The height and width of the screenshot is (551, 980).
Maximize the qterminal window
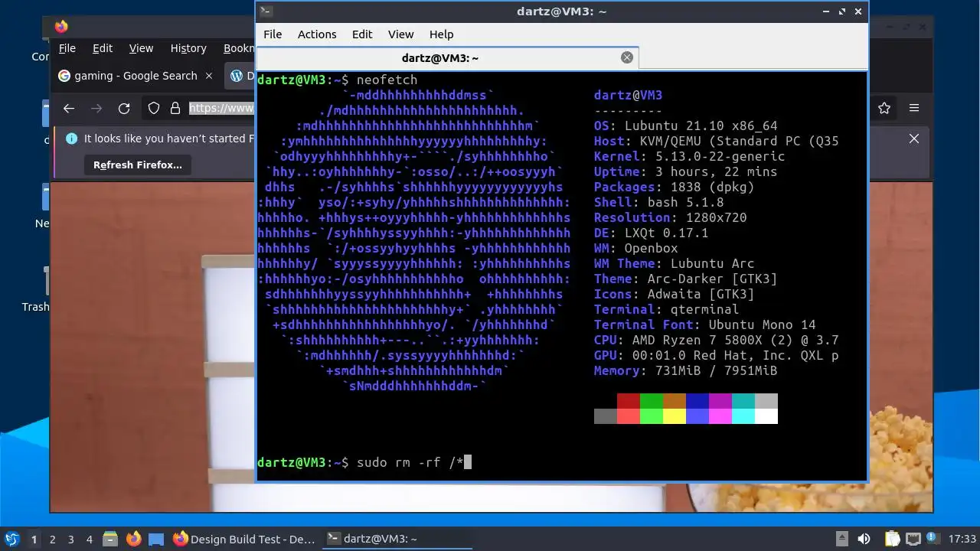pyautogui.click(x=842, y=11)
